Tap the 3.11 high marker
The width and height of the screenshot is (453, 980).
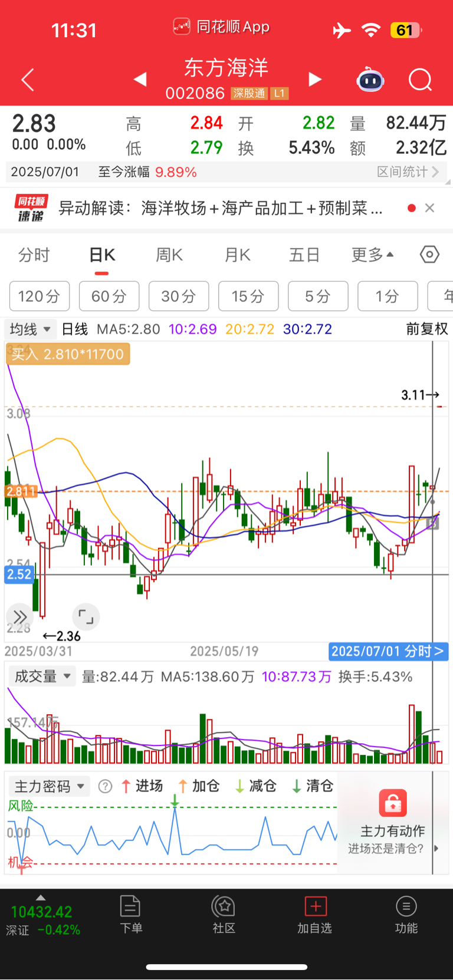pyautogui.click(x=420, y=395)
